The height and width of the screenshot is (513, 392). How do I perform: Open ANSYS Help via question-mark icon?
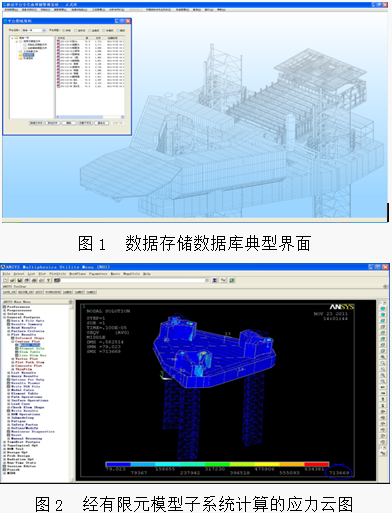[x=48, y=280]
